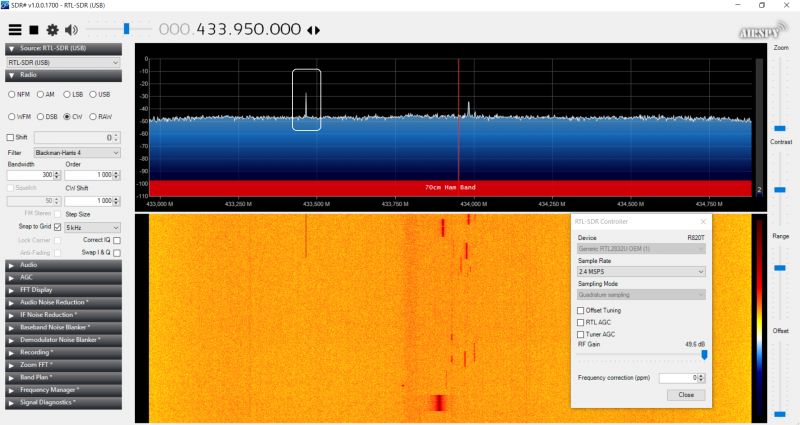Click the Frequency correction stepper arrows

(701, 378)
